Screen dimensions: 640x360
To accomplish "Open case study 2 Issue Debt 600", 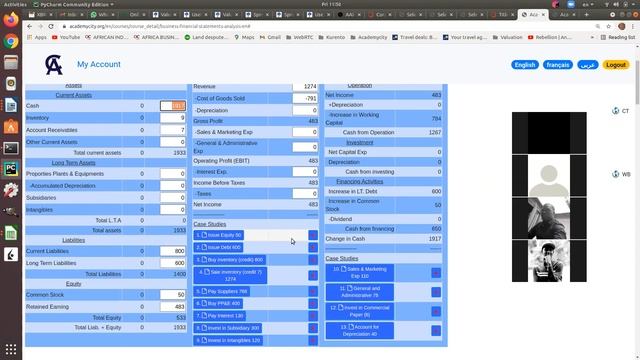I will tap(219, 247).
